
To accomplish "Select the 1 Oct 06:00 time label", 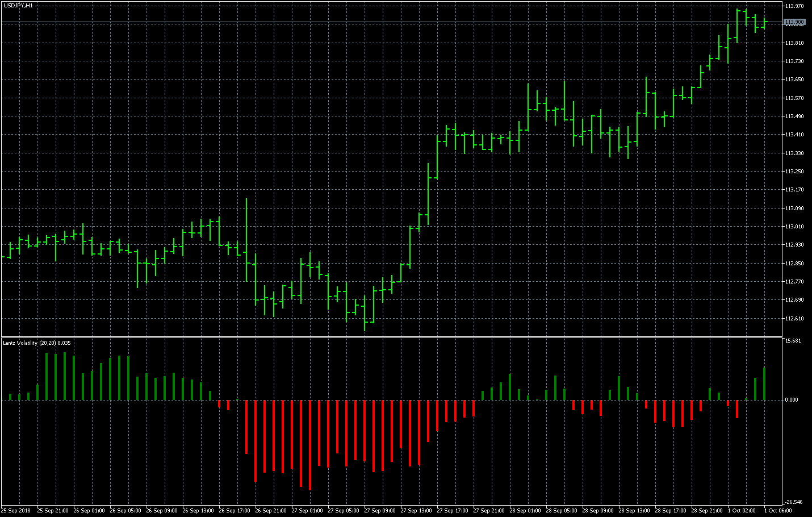I will point(778,511).
